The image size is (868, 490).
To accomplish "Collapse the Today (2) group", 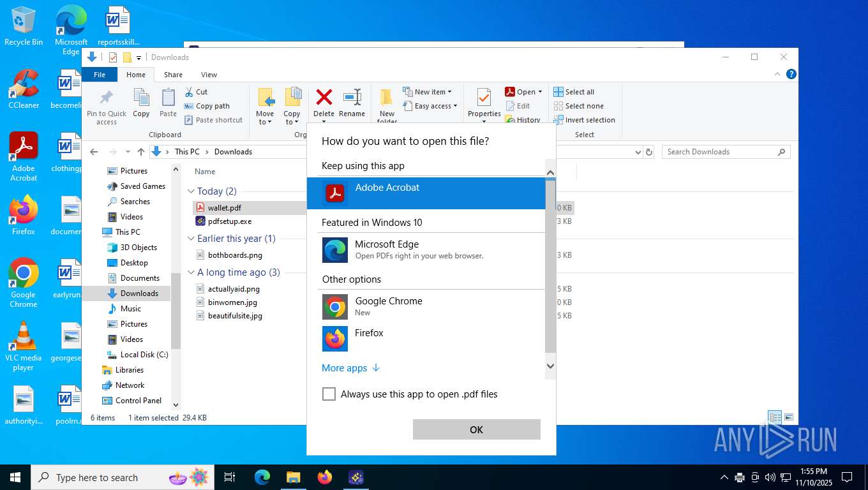I will [191, 191].
